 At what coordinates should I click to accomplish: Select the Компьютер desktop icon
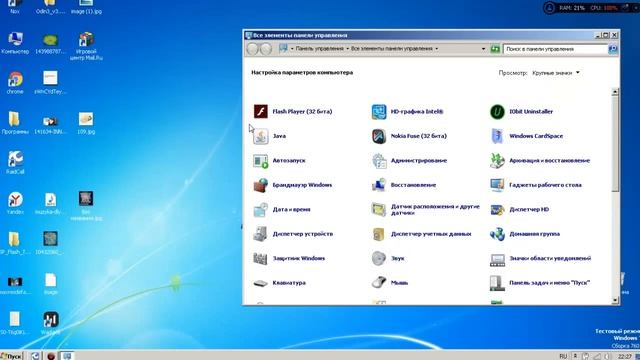click(15, 43)
